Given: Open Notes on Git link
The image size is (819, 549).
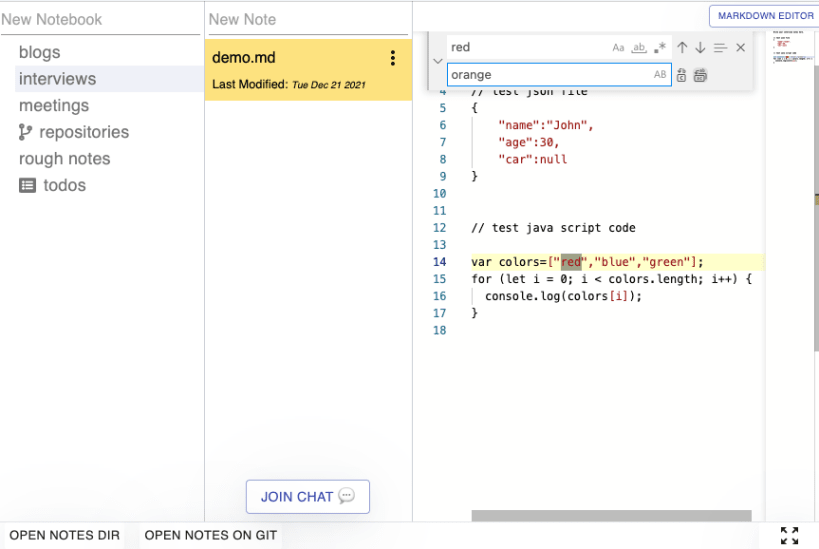Looking at the screenshot, I should [210, 535].
